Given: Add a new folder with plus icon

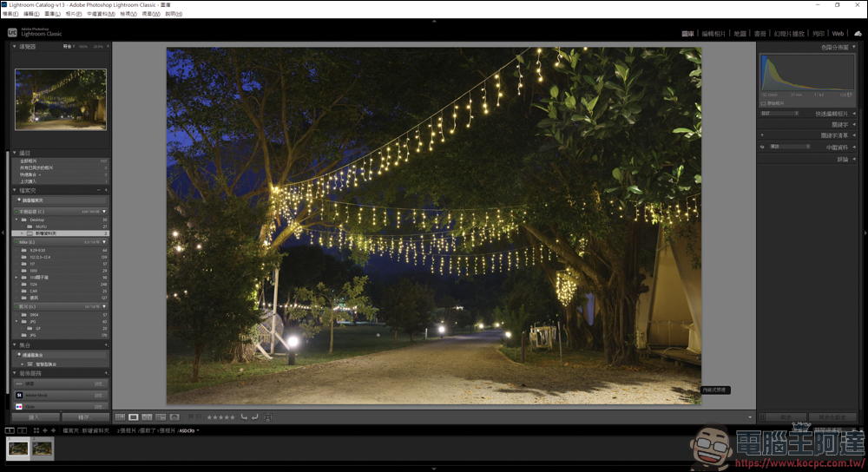Looking at the screenshot, I should point(106,190).
